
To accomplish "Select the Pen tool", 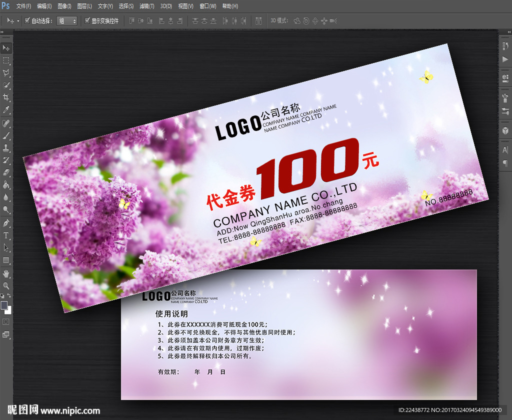I will click(x=6, y=223).
